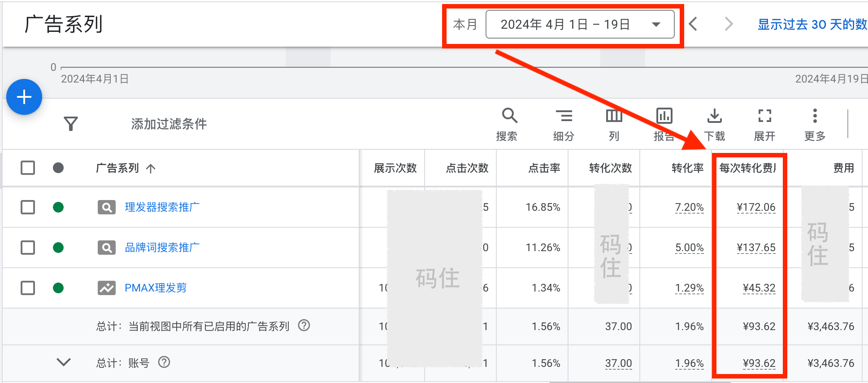
Task: Click the 列 columns icon
Action: [614, 123]
